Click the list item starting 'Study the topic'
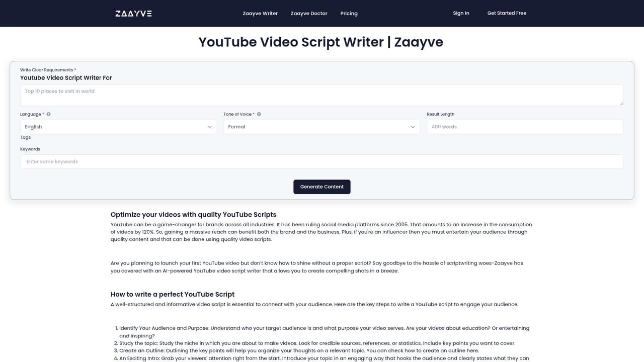Image resolution: width=644 pixels, height=362 pixels. [317, 343]
